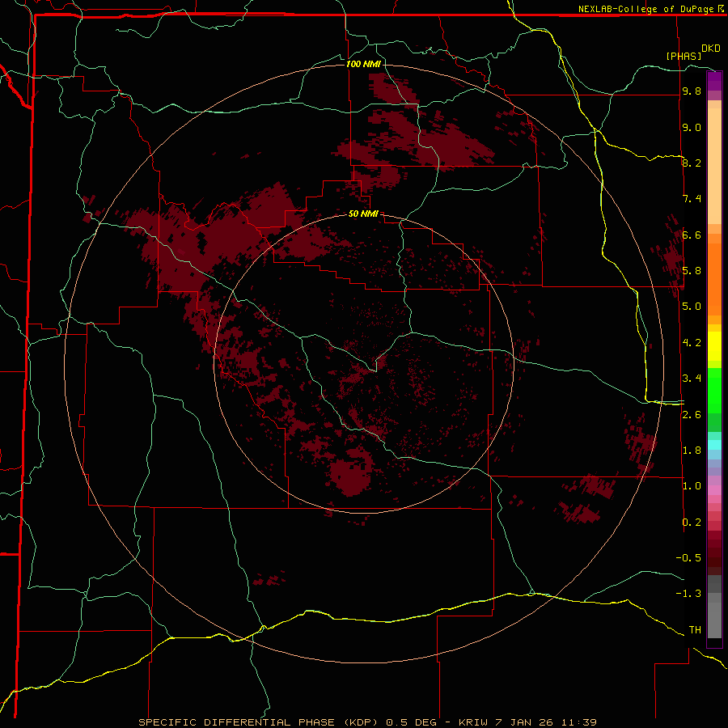Click the -1.3 scale label
Screen dimensions: 728x728
tap(688, 594)
